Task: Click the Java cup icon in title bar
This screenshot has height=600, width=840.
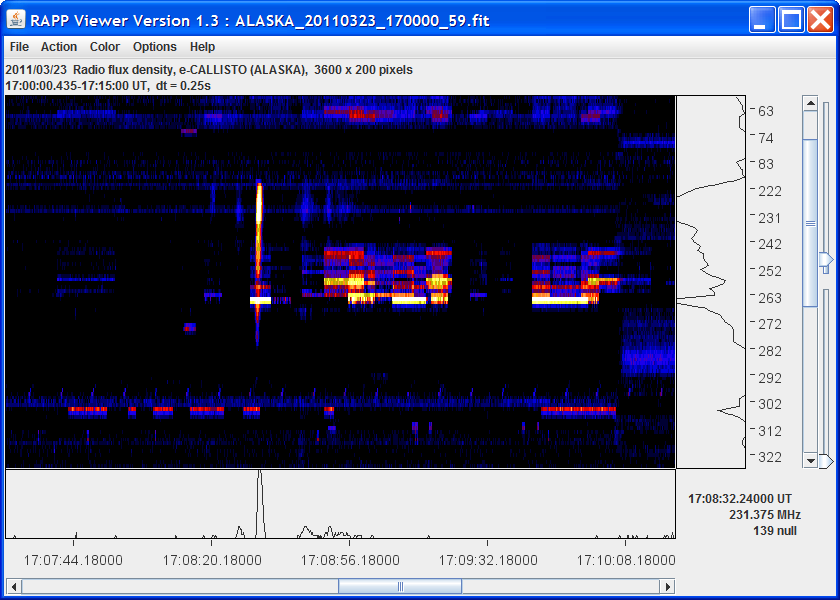Action: click(16, 20)
